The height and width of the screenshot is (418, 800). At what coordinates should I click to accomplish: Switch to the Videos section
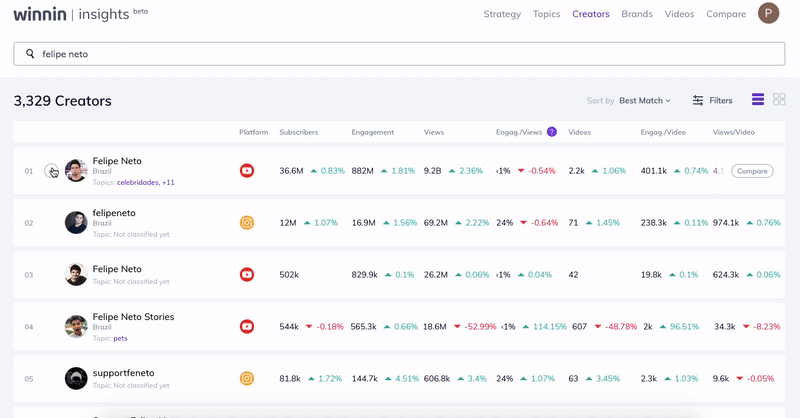pyautogui.click(x=679, y=14)
